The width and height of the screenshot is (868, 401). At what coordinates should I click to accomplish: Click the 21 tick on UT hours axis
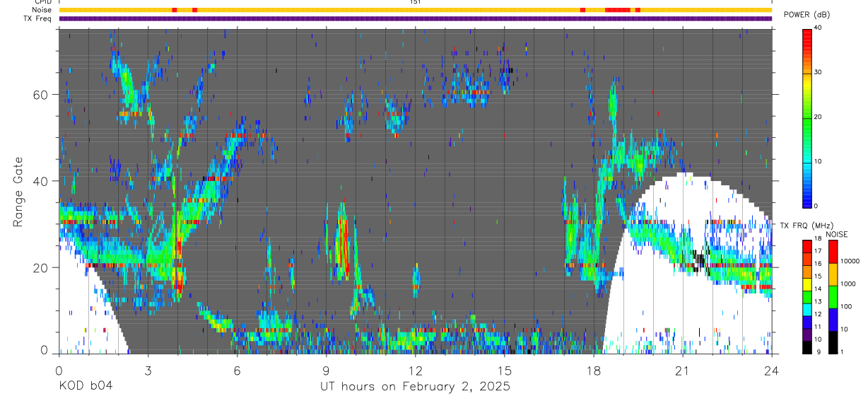coord(683,369)
